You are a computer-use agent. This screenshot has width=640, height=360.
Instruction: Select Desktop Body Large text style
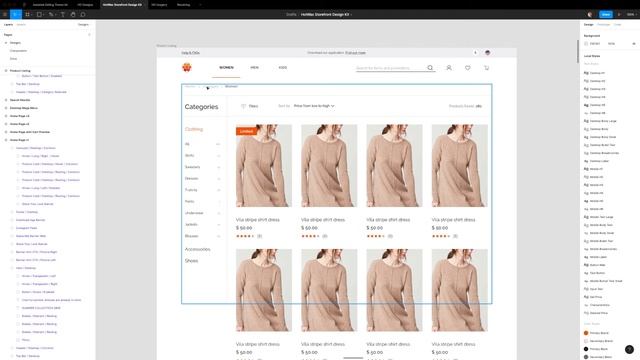(x=603, y=121)
